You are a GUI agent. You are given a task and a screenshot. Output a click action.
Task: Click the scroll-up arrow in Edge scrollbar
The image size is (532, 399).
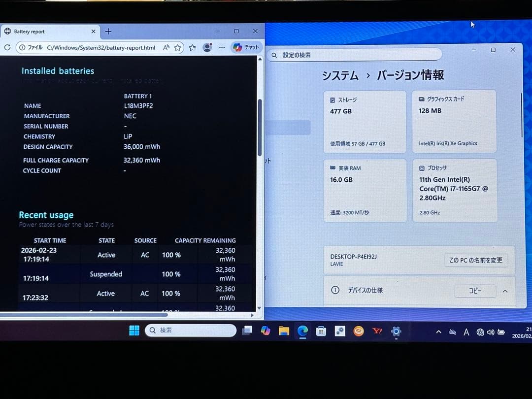click(x=260, y=59)
